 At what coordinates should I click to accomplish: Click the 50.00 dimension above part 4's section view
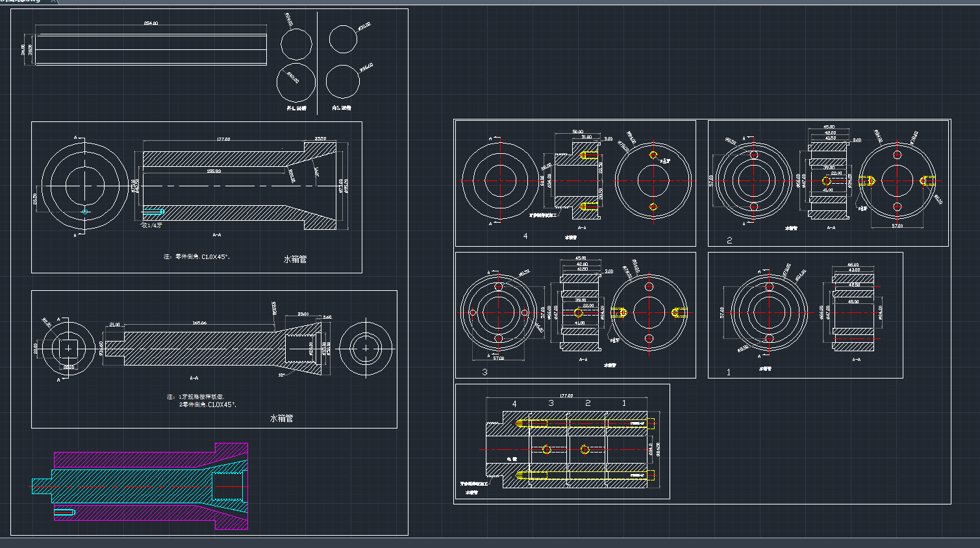577,132
